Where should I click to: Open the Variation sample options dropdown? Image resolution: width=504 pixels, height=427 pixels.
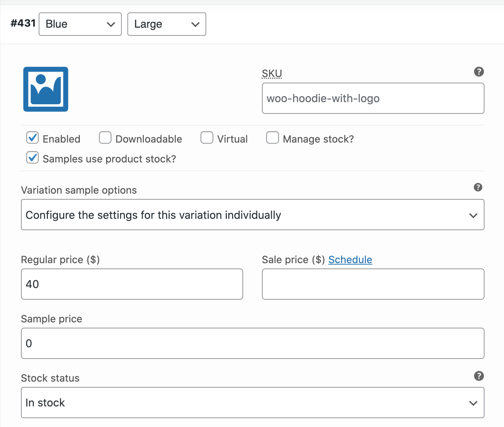pyautogui.click(x=252, y=215)
